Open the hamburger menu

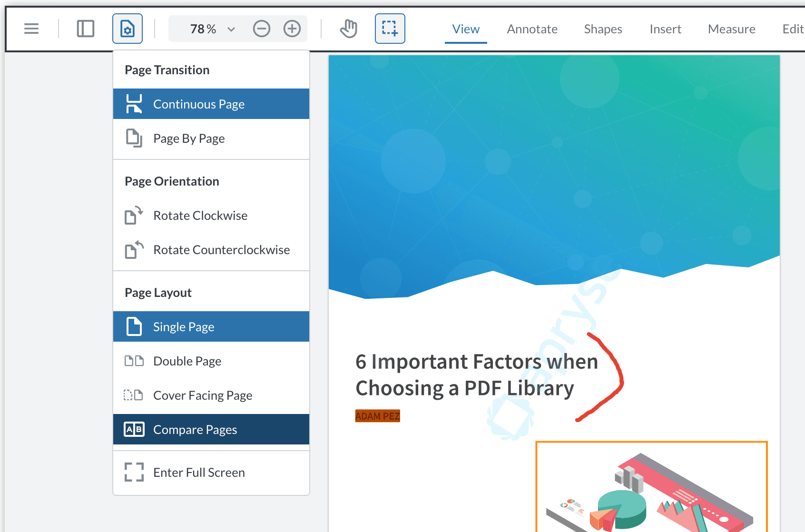[31, 29]
